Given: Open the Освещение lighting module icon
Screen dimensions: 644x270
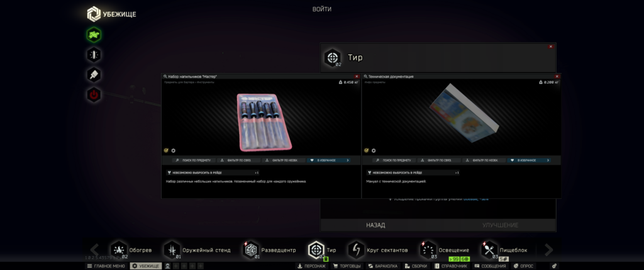Looking at the screenshot, I should tap(429, 250).
